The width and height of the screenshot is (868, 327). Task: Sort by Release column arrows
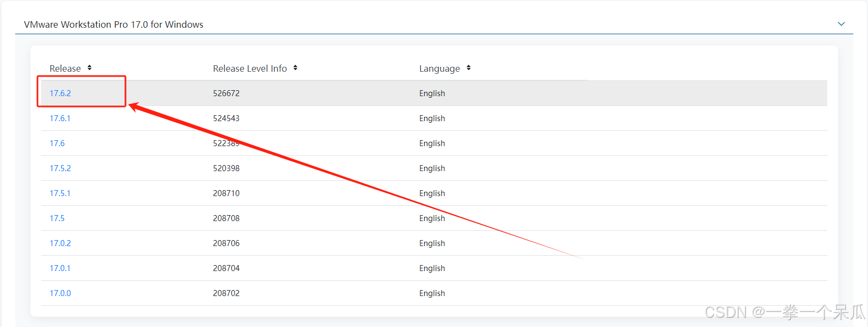(90, 68)
